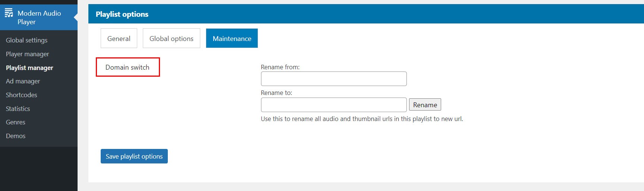Viewport: 644px width, 191px height.
Task: Open the Modern Audio Player menu label
Action: click(x=39, y=17)
